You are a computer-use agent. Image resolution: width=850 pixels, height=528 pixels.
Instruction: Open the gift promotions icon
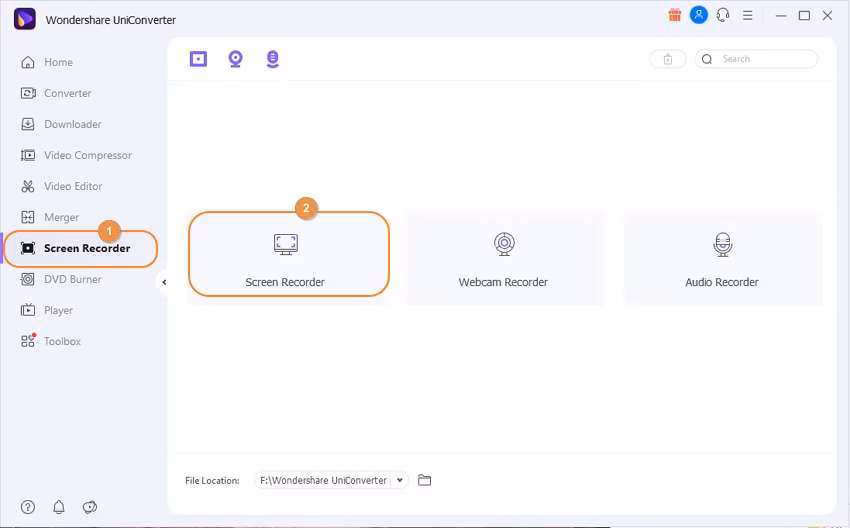point(674,15)
